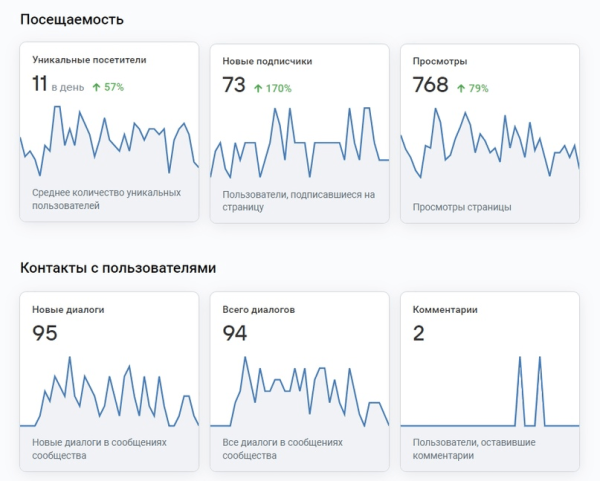Open the Новые подписчики card title

[267, 61]
